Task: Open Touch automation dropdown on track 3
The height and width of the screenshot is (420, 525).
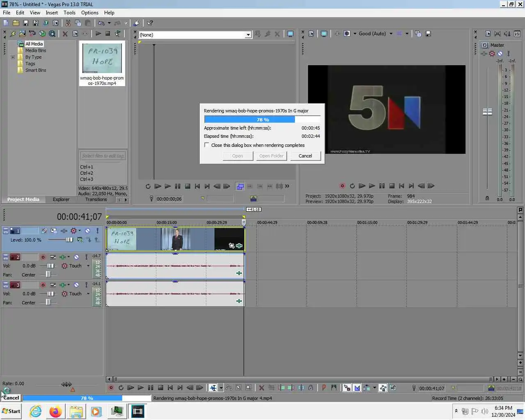Action: [x=88, y=294]
